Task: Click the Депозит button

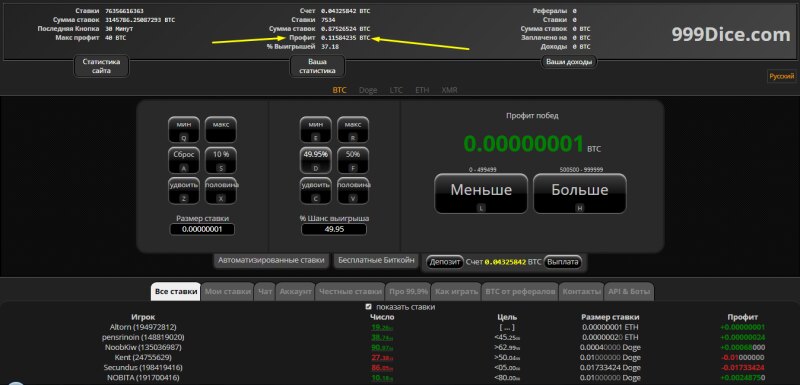Action: [x=445, y=262]
